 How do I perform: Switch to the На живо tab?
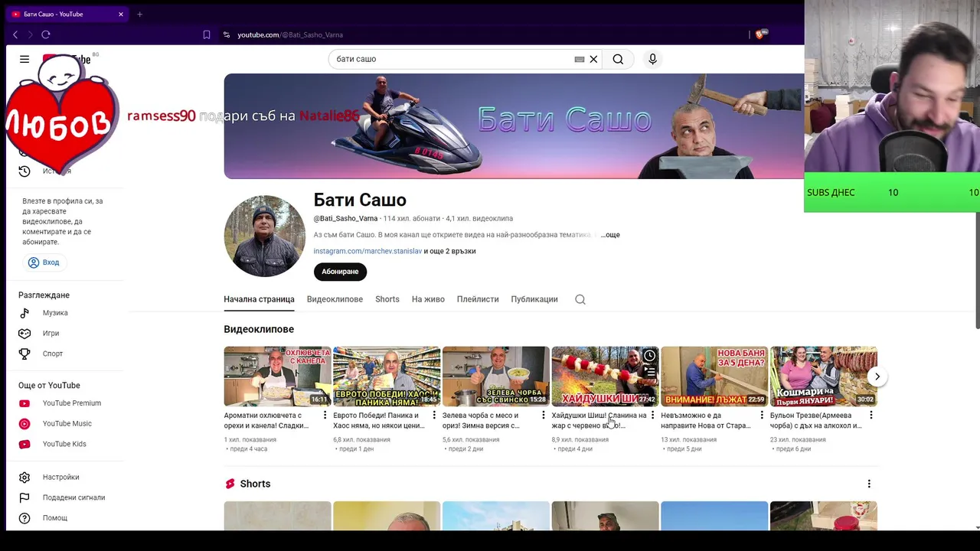(x=428, y=299)
